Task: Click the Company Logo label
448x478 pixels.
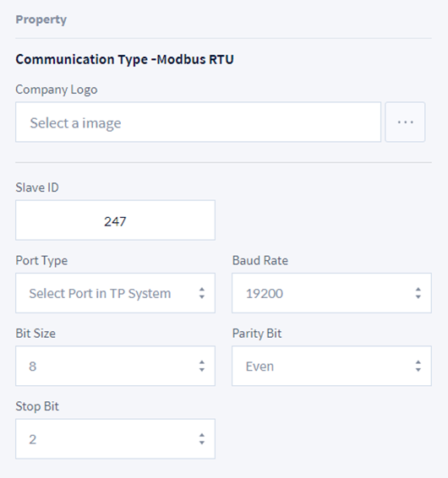Action: click(57, 90)
